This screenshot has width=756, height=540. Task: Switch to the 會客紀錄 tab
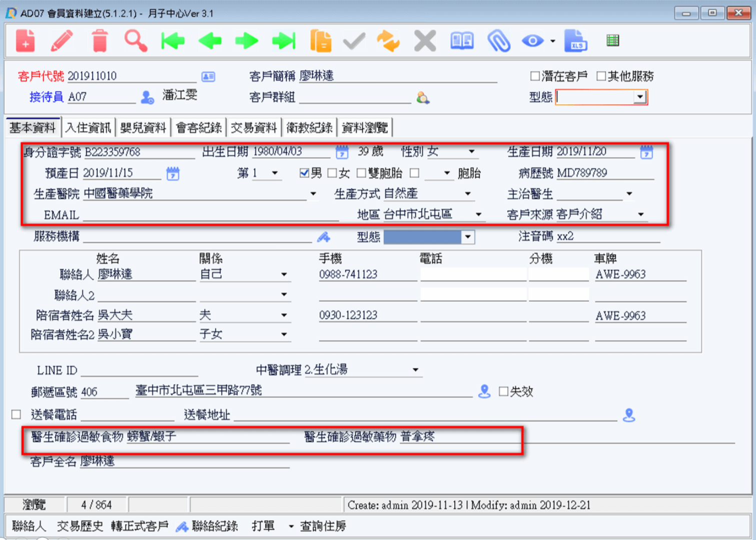pyautogui.click(x=199, y=128)
